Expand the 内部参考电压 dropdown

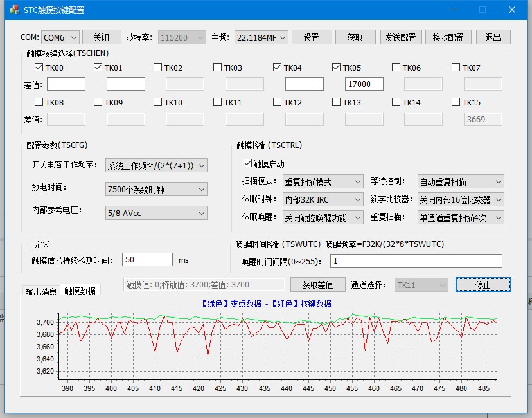coord(156,213)
